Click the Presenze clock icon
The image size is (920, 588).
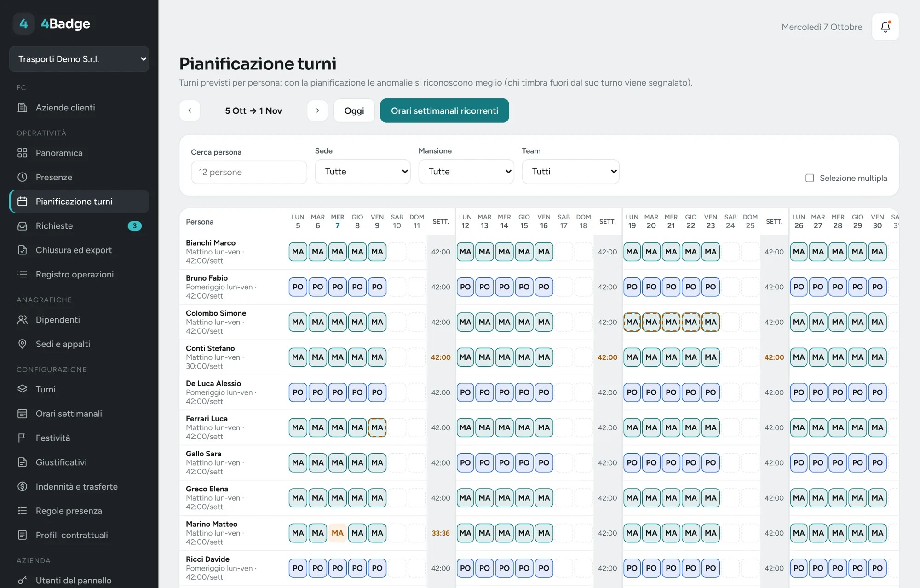22,177
